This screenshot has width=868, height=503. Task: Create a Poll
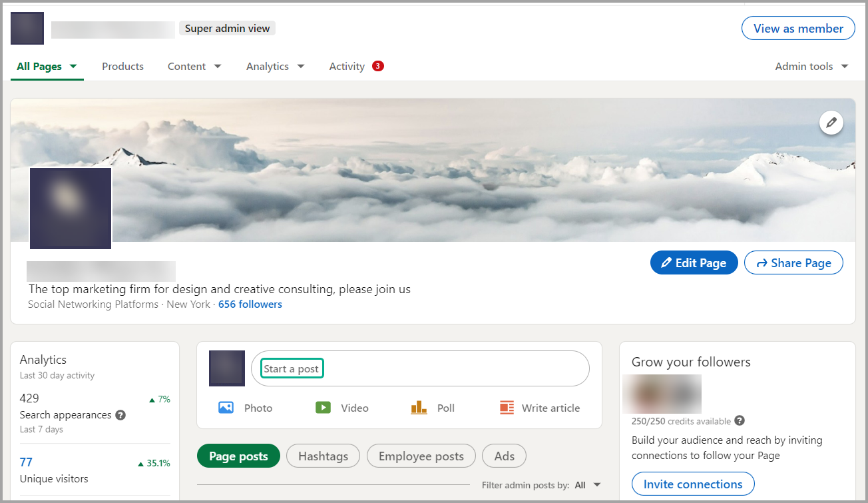[434, 408]
